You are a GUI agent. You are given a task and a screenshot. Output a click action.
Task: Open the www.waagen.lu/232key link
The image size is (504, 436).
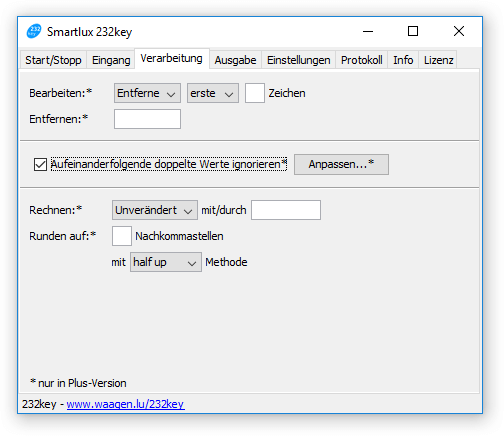click(x=125, y=404)
